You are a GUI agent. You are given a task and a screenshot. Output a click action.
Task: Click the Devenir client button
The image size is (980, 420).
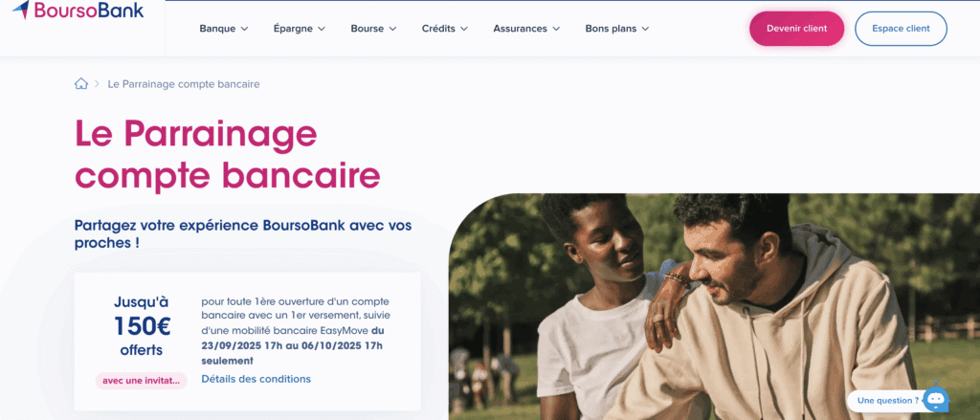[797, 29]
